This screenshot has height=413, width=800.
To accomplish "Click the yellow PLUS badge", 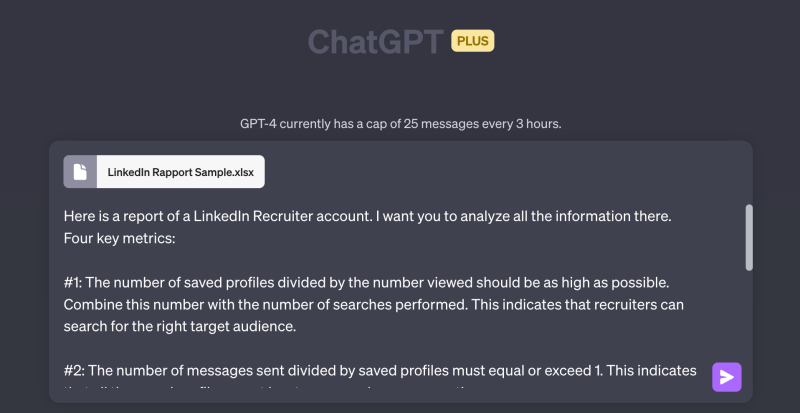I will click(x=472, y=41).
